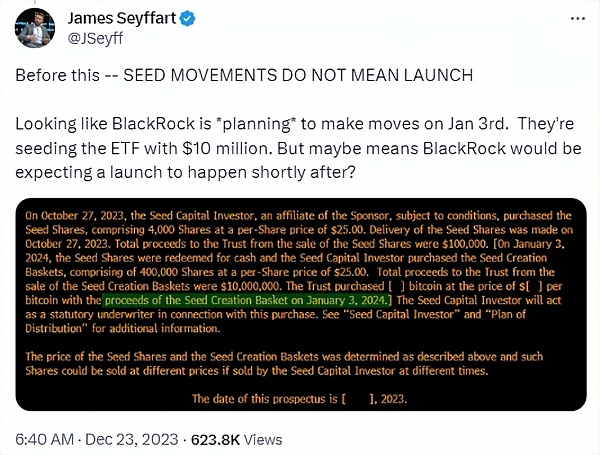Open the attached prospectus screenshot image
This screenshot has width=600, height=455.
301,304
